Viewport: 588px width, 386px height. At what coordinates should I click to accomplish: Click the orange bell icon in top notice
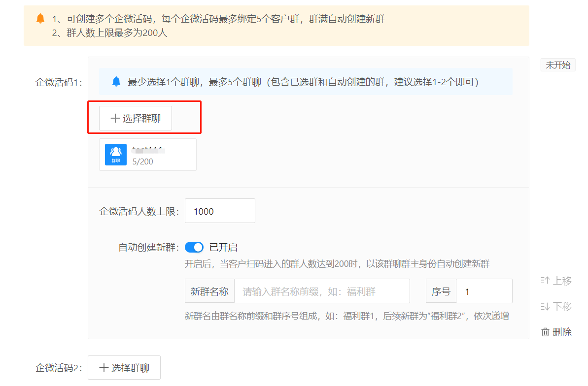coord(40,19)
